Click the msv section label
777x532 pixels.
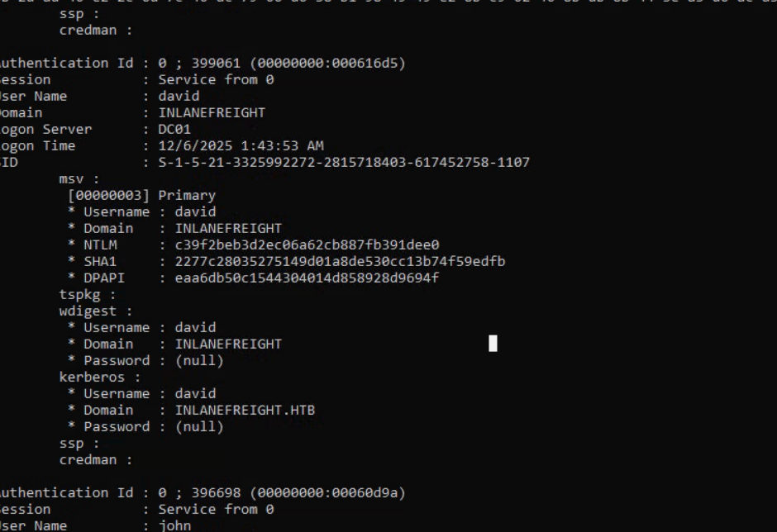[75, 178]
